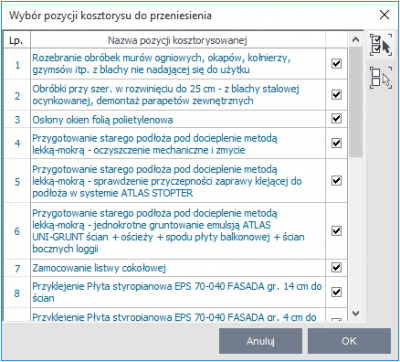This screenshot has width=400, height=362.
Task: Confirm selection with the OK button
Action: 349,341
